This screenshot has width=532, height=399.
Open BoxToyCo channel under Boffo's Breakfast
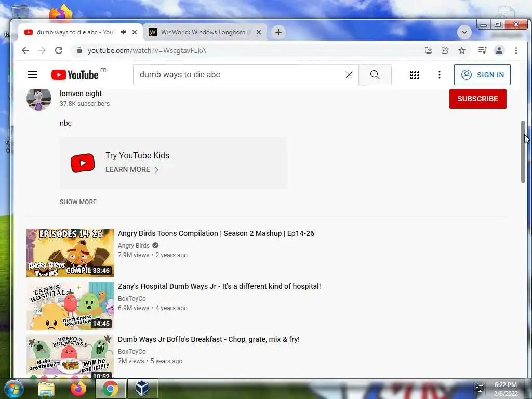click(131, 352)
